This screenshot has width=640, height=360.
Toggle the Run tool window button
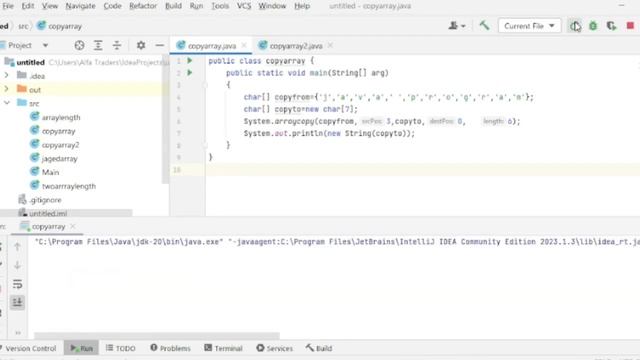click(x=81, y=348)
